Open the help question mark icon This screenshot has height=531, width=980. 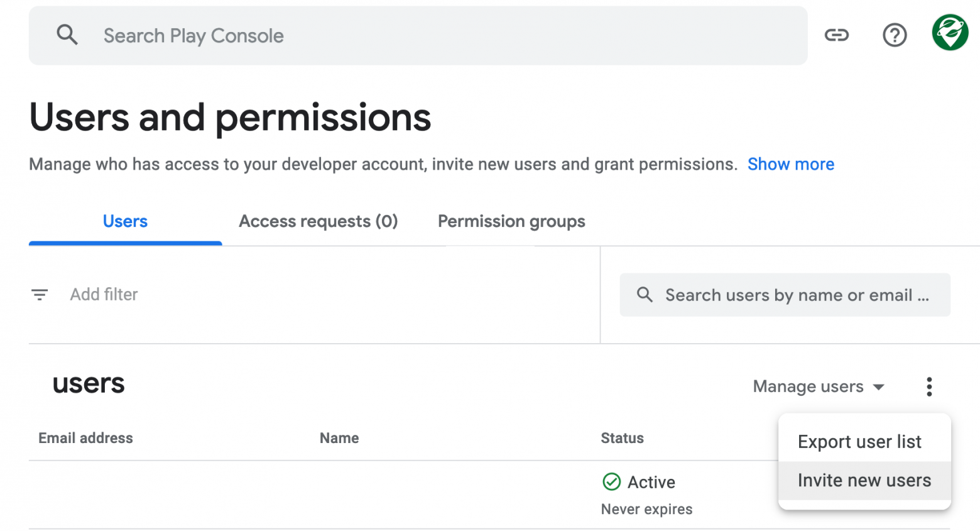pyautogui.click(x=895, y=35)
